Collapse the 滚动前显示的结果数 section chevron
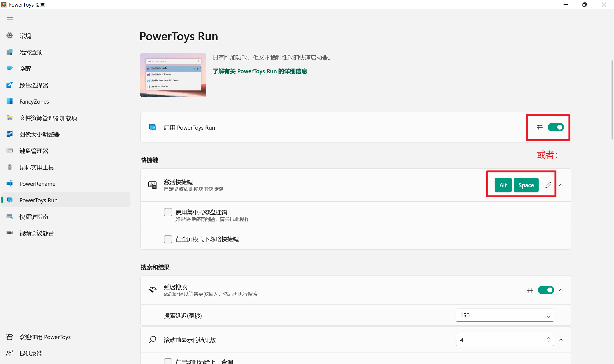614x364 pixels. pyautogui.click(x=561, y=340)
